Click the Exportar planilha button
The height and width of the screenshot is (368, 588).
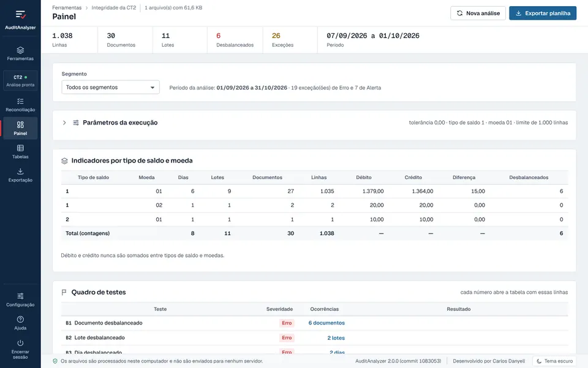(x=543, y=13)
